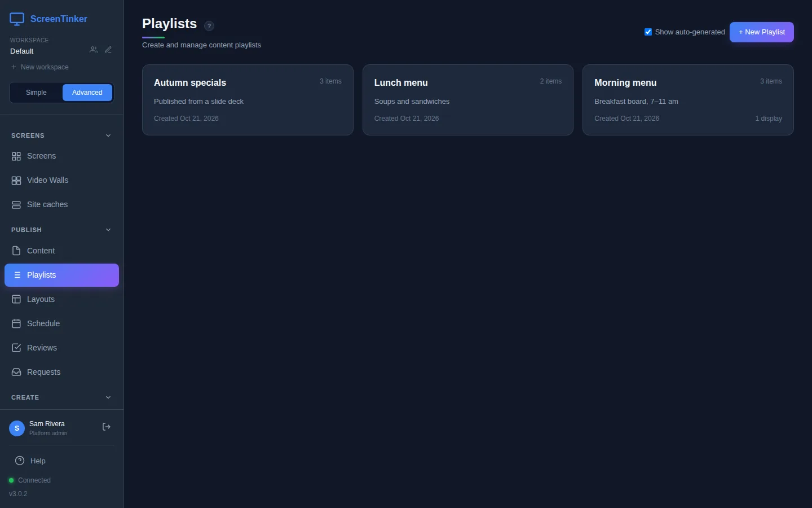
Task: Navigate to Content page
Action: [61, 251]
